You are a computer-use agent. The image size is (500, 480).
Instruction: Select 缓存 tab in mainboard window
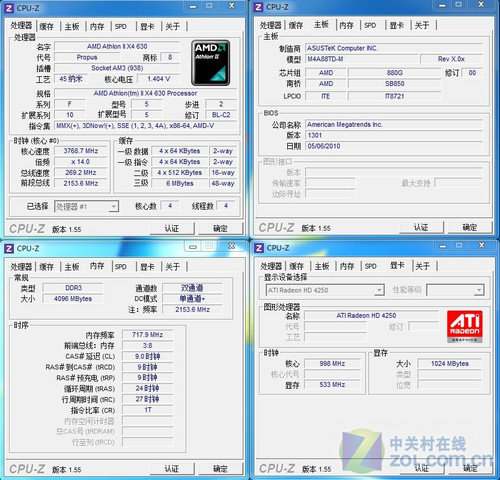(x=296, y=25)
